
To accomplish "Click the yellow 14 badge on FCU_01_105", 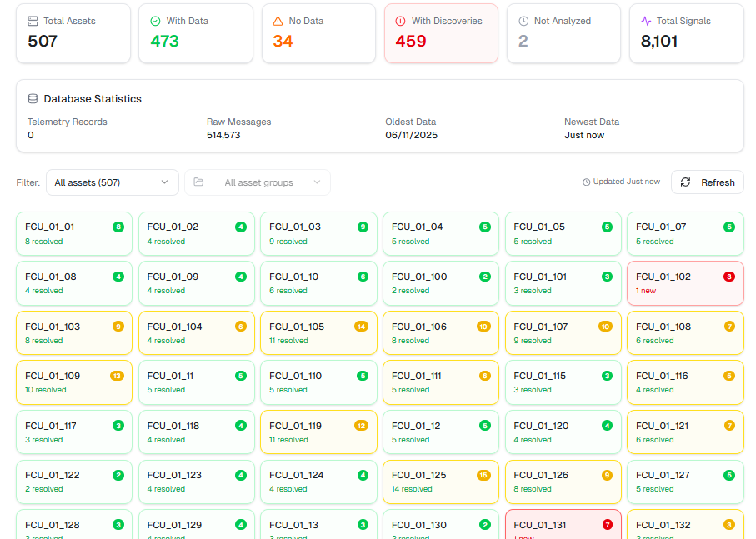I will pyautogui.click(x=362, y=327).
